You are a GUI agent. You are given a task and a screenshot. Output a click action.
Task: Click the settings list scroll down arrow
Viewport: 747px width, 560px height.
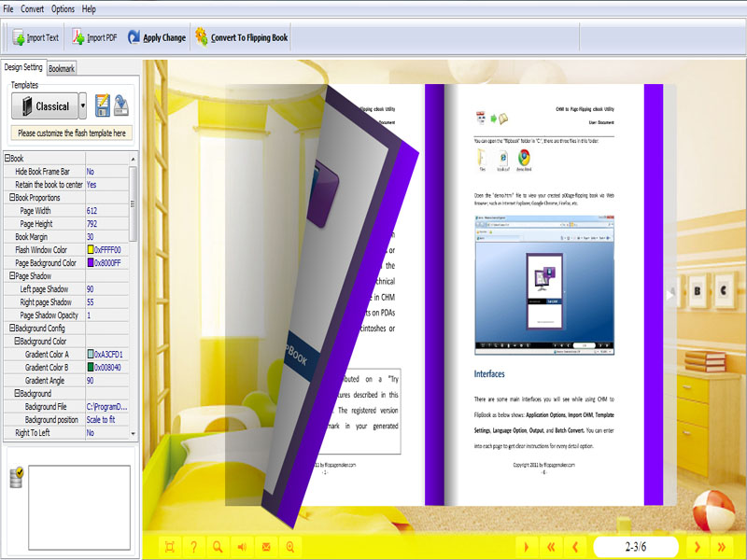[133, 433]
